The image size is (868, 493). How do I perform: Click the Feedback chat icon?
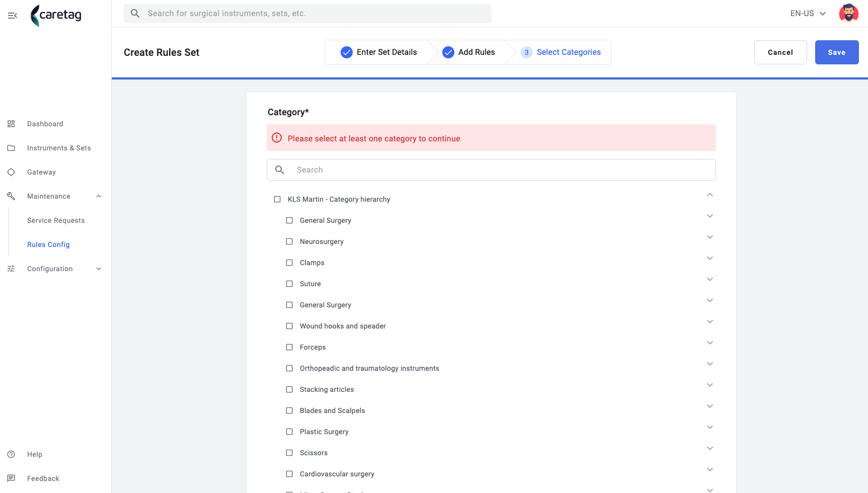(x=11, y=478)
